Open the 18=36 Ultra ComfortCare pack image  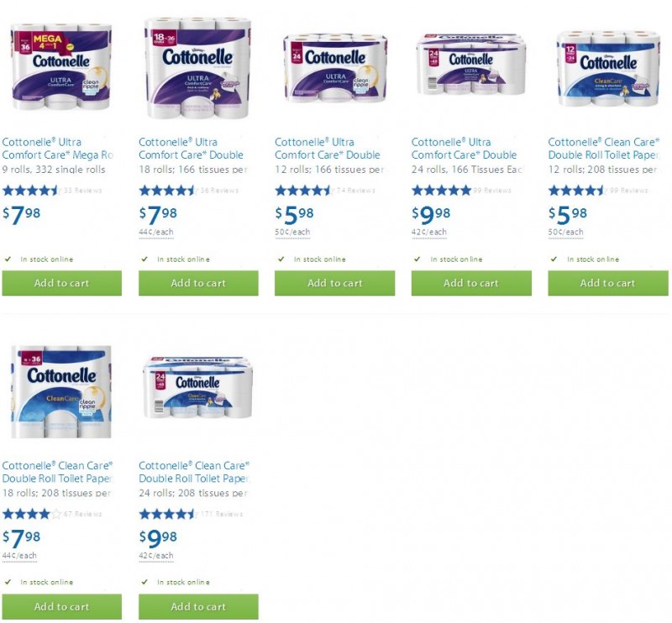tap(197, 68)
